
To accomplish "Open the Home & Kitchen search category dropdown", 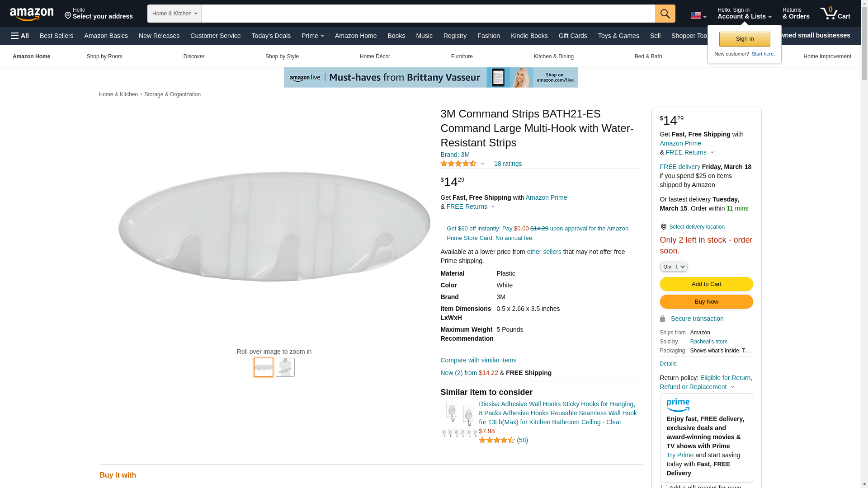I will click(175, 14).
